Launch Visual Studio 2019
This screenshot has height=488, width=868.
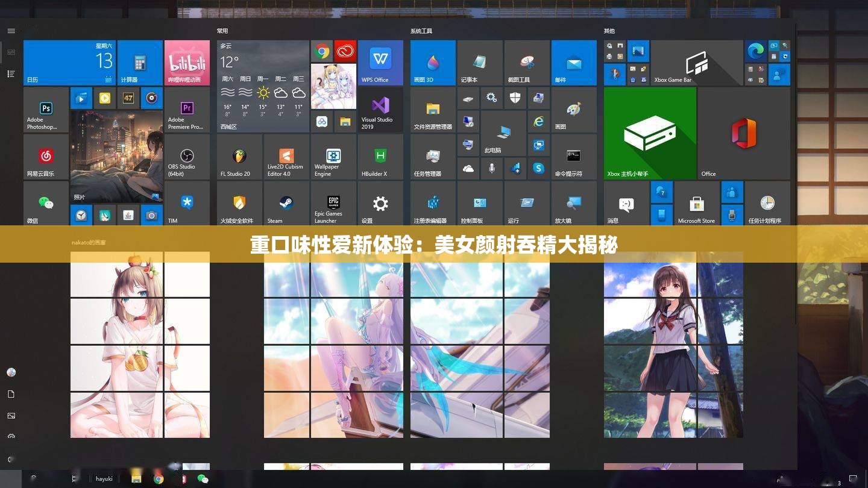pyautogui.click(x=380, y=110)
